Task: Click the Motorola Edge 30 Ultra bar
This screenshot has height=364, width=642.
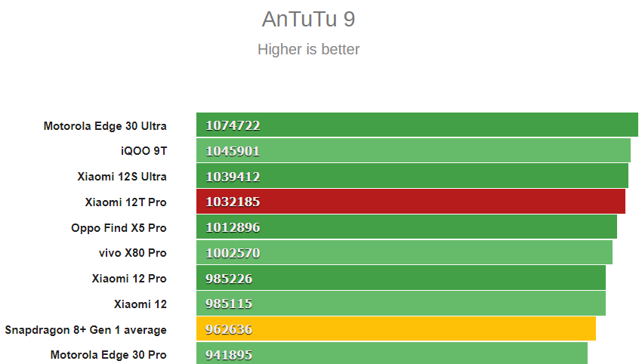Action: click(417, 125)
